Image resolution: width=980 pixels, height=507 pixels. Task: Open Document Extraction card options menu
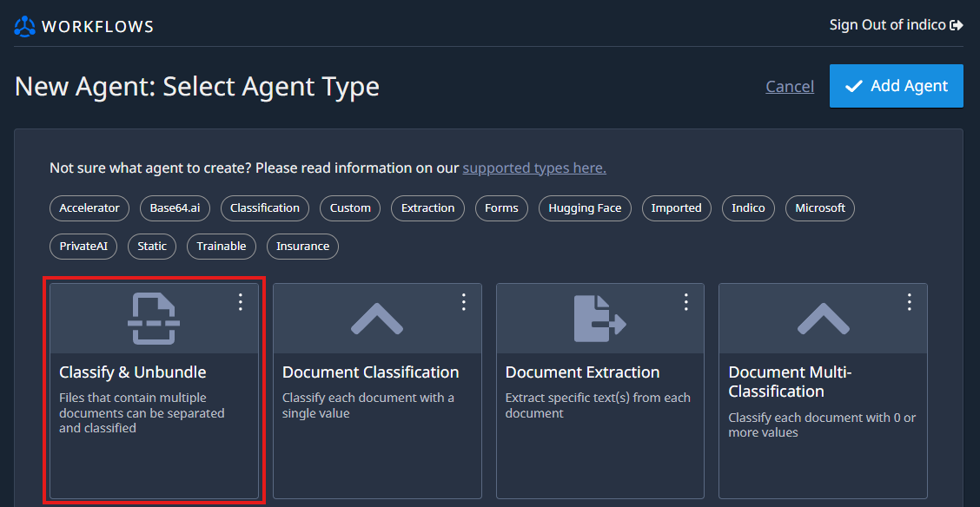coord(686,302)
